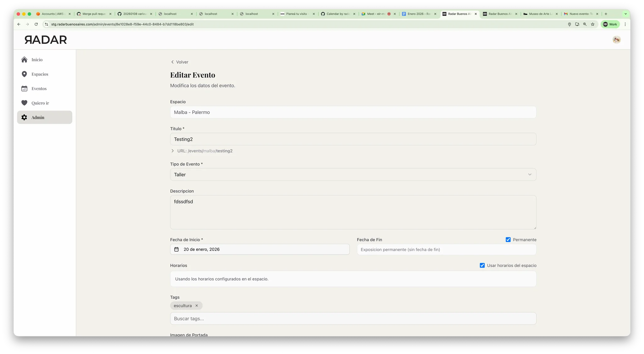Click the RADAR logo
644x354 pixels.
pos(46,40)
